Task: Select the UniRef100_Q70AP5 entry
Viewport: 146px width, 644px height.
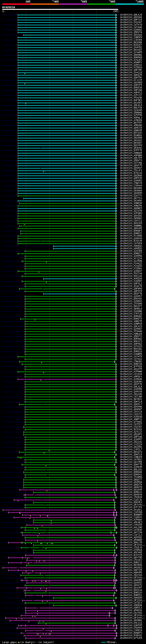Action: point(131,53)
